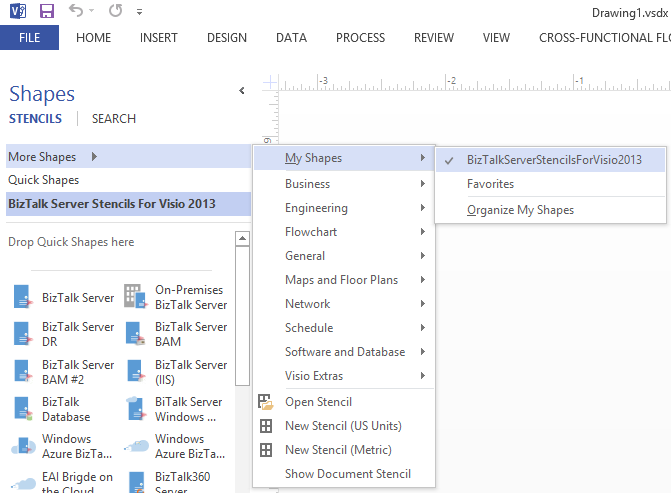Choose New Stencil (Metric)
Image resolution: width=671 pixels, height=493 pixels.
(338, 450)
